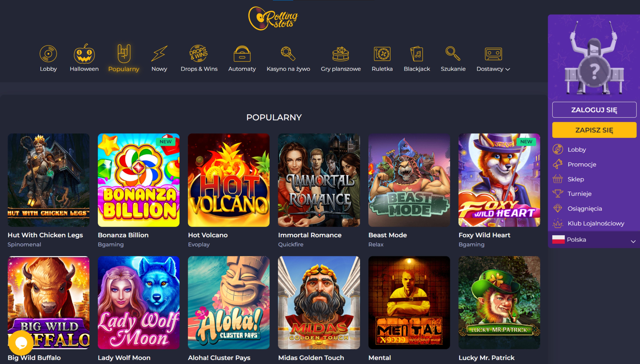Screen dimensions: 640x364
Task: Open the Halloween pumpkin category icon
Action: point(84,53)
